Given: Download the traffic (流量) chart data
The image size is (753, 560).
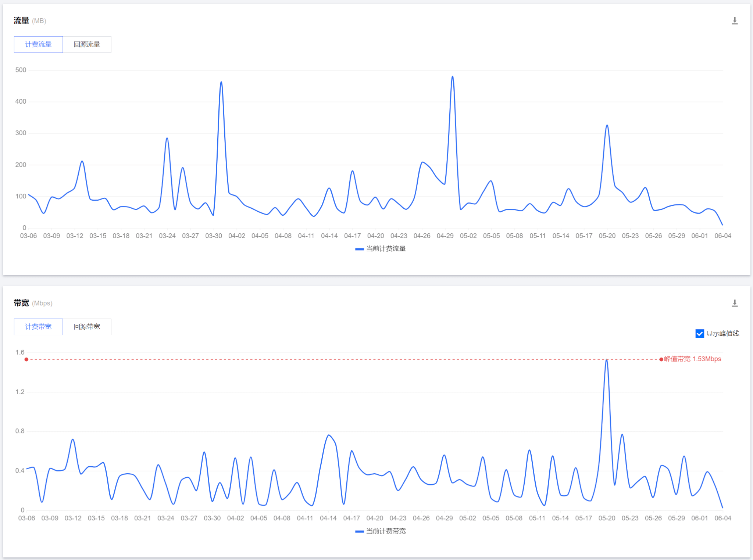Looking at the screenshot, I should (734, 21).
